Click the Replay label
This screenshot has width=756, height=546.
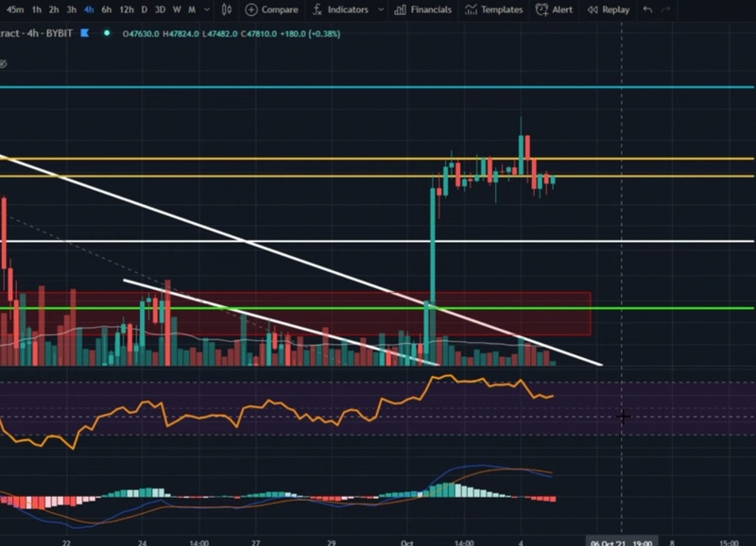[616, 9]
